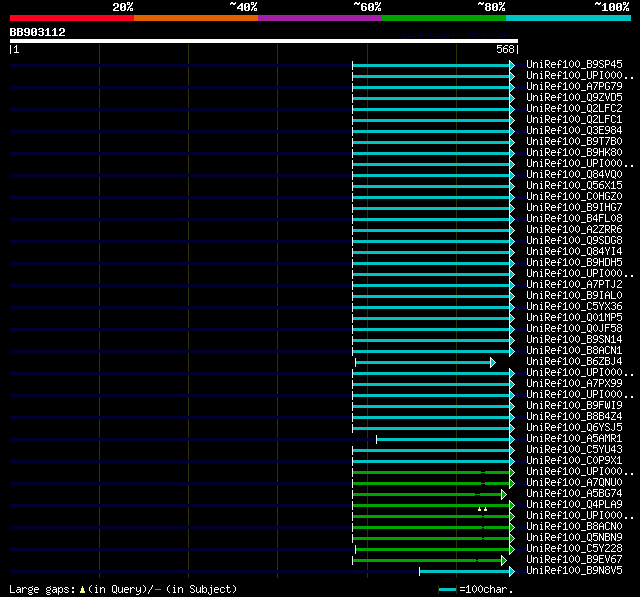Select the UniRef100_B9T7B0 label
This screenshot has width=640, height=597.
pyautogui.click(x=574, y=142)
